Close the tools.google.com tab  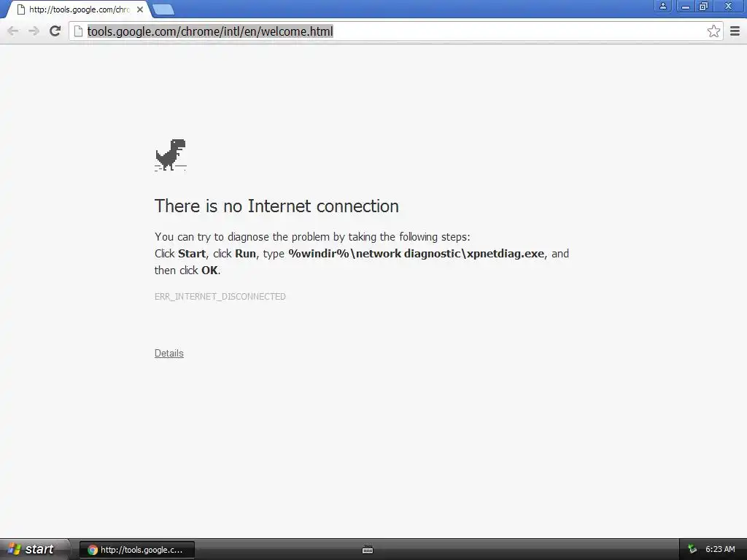tap(140, 9)
